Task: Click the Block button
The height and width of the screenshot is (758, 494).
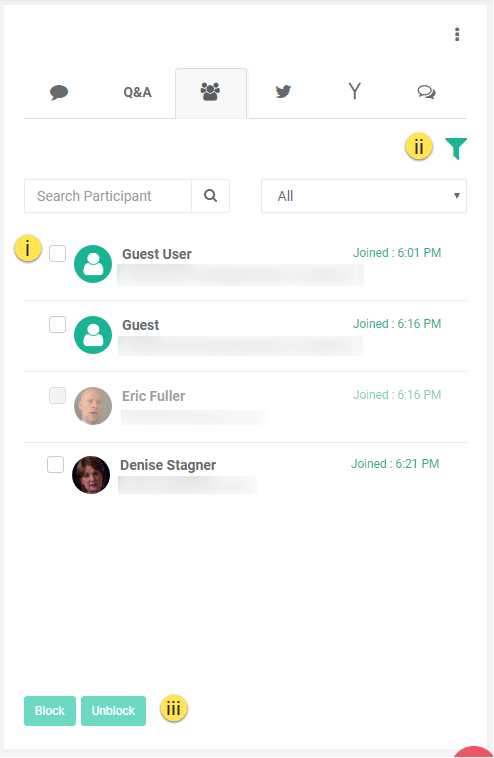Action: (50, 711)
